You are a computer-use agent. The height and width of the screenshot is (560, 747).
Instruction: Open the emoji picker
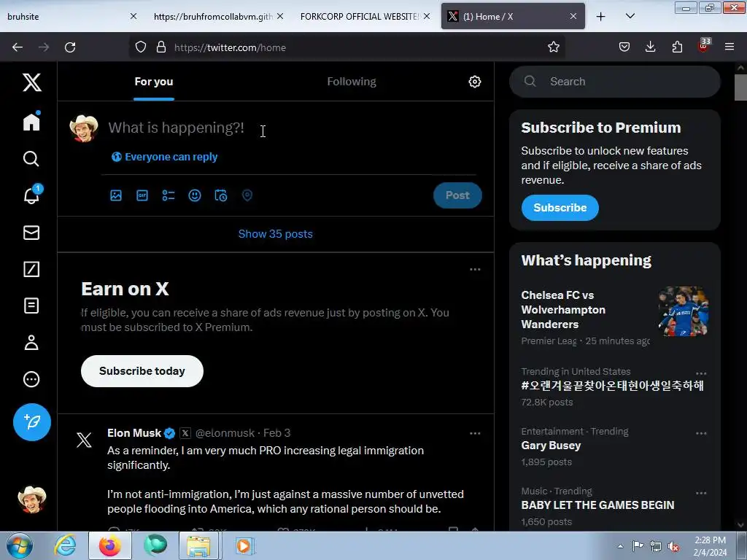click(x=194, y=195)
